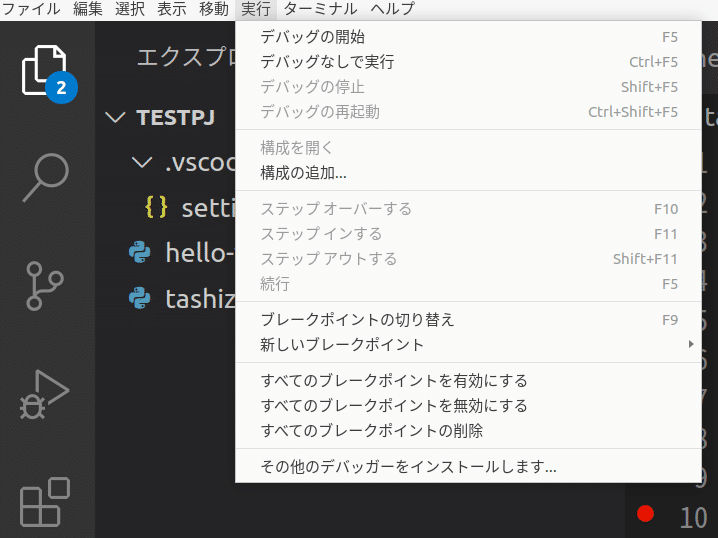Image resolution: width=718 pixels, height=538 pixels.
Task: Choose デバッグの開始 from the menu
Action: [x=468, y=37]
